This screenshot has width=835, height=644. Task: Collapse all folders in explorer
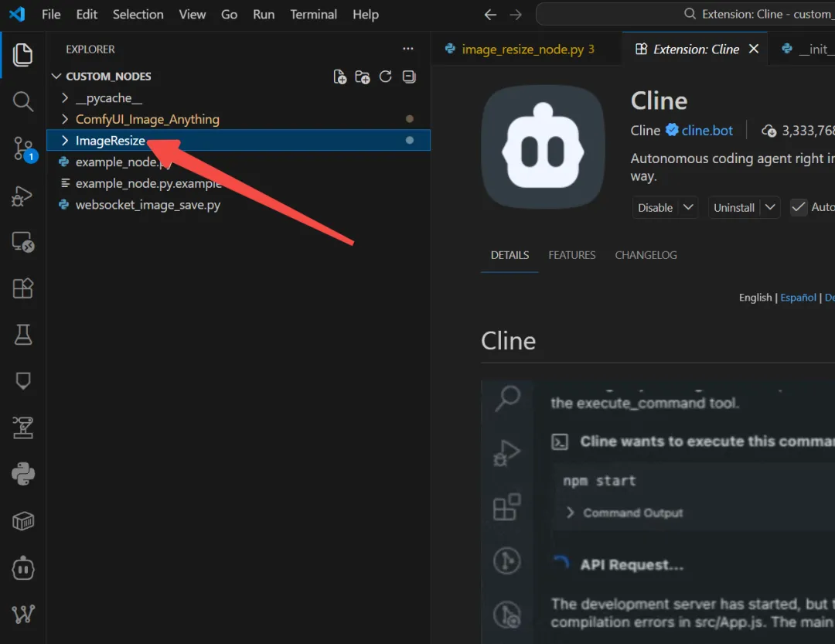(x=409, y=77)
